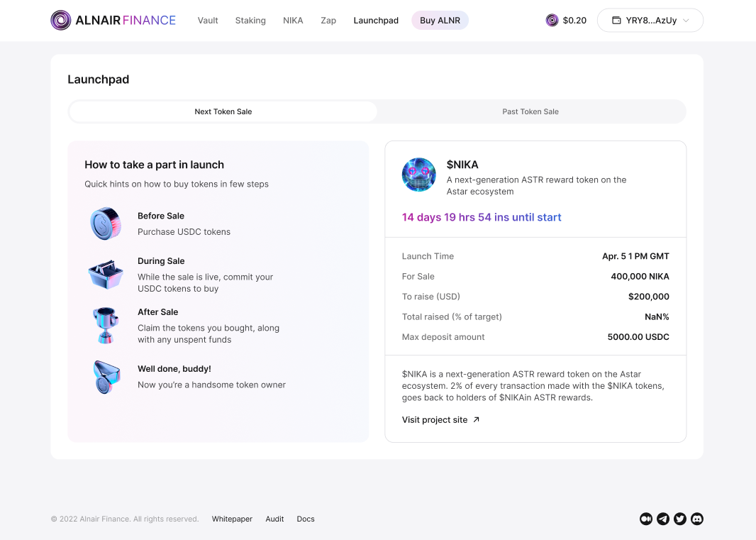The width and height of the screenshot is (756, 540).
Task: Click the countdown until start text
Action: point(482,217)
